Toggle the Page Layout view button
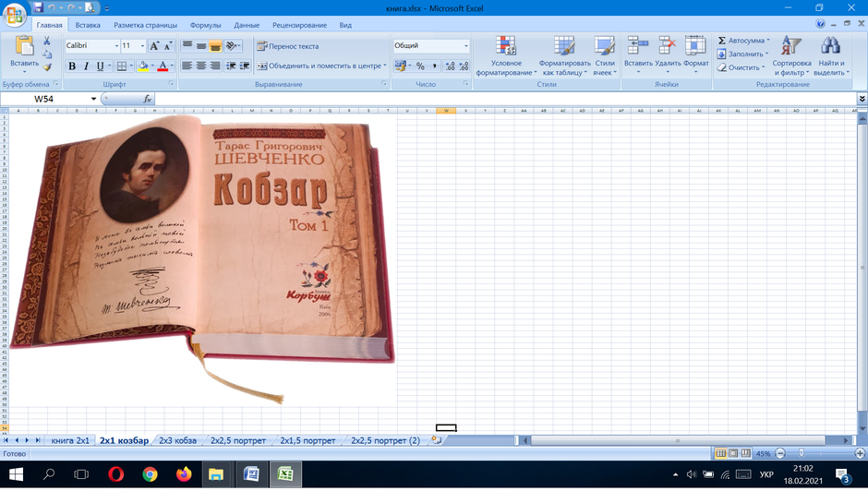Viewport: 868px width, 491px height. pos(733,453)
